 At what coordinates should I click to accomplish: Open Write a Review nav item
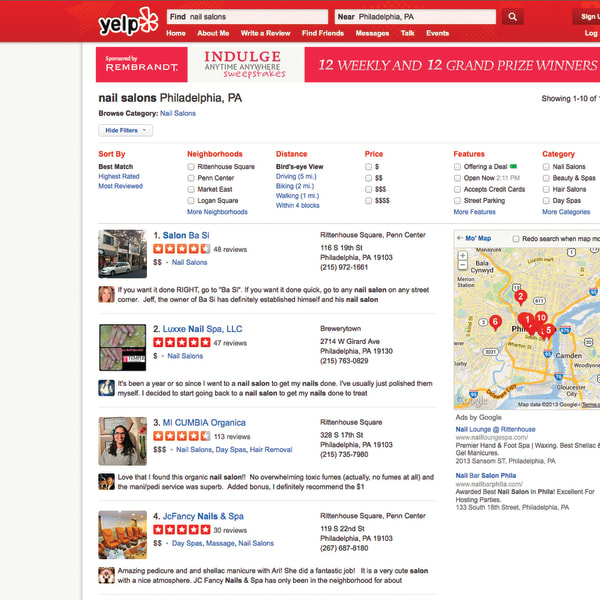click(265, 33)
